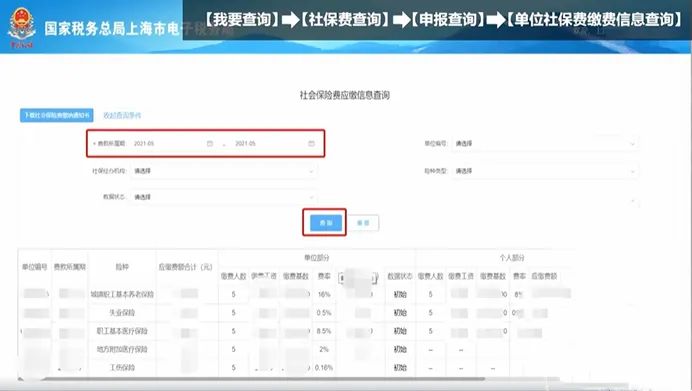Image resolution: width=692 pixels, height=391 pixels.
Task: Expand the 险种类型 dropdown
Action: click(x=545, y=171)
